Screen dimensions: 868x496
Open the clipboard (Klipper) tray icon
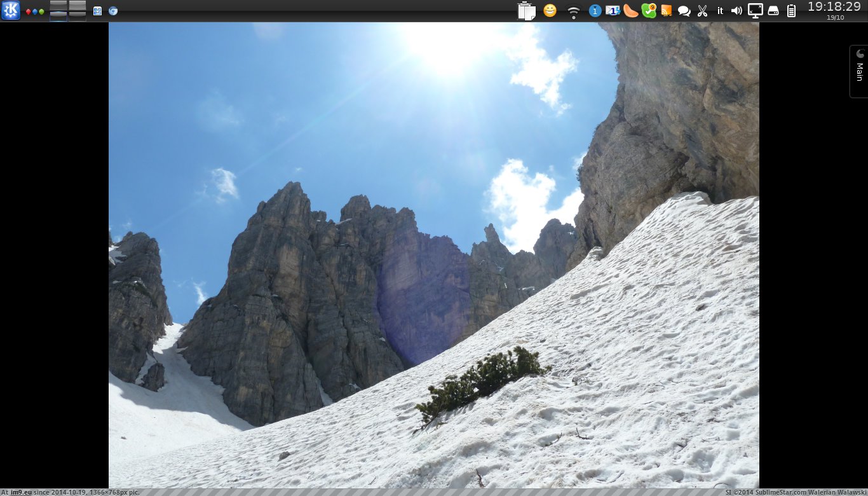[526, 11]
